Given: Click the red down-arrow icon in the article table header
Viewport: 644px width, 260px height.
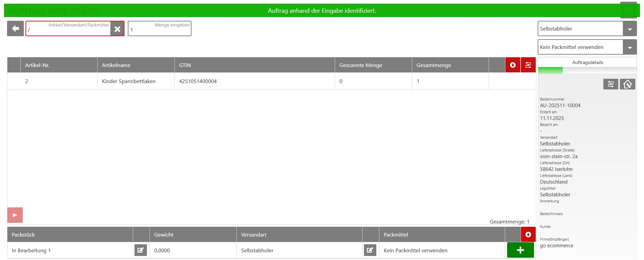Looking at the screenshot, I should pos(513,65).
